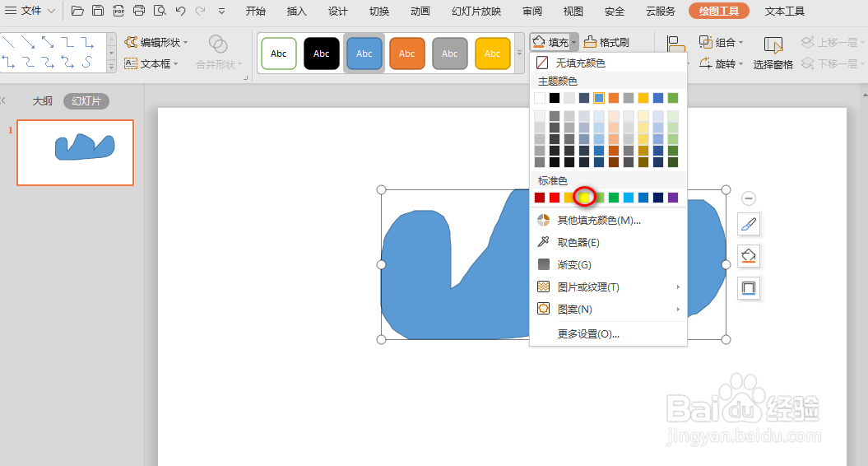This screenshot has width=868, height=466.
Task: Apply the orange Abc shape style
Action: [x=407, y=54]
